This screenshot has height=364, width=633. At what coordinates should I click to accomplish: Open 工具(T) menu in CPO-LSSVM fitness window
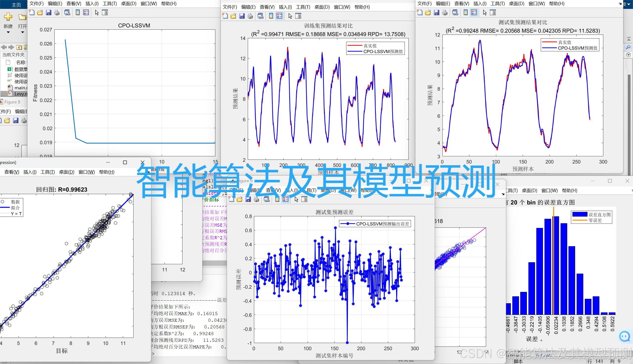point(110,4)
